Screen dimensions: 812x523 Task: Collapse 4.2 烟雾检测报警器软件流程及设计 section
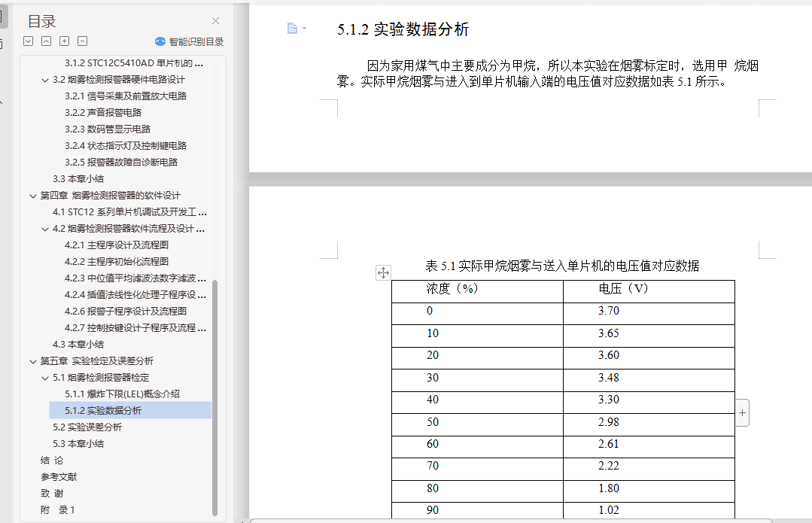point(45,229)
